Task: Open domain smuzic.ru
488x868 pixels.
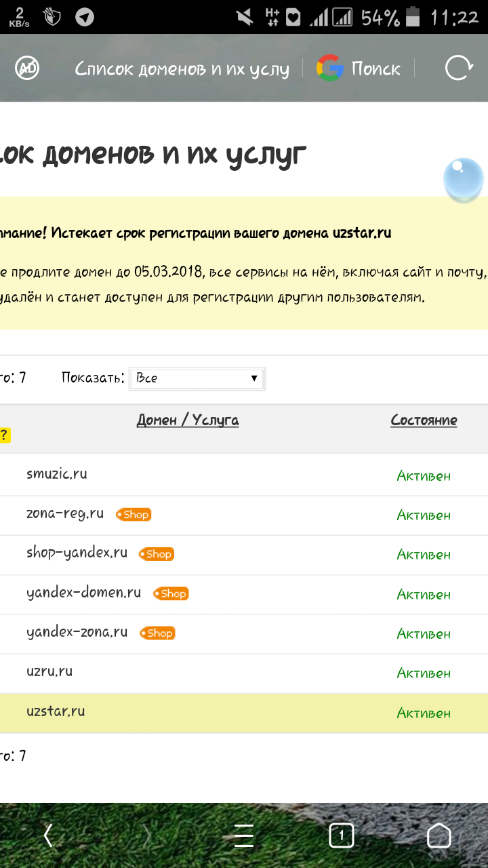Action: pyautogui.click(x=57, y=474)
